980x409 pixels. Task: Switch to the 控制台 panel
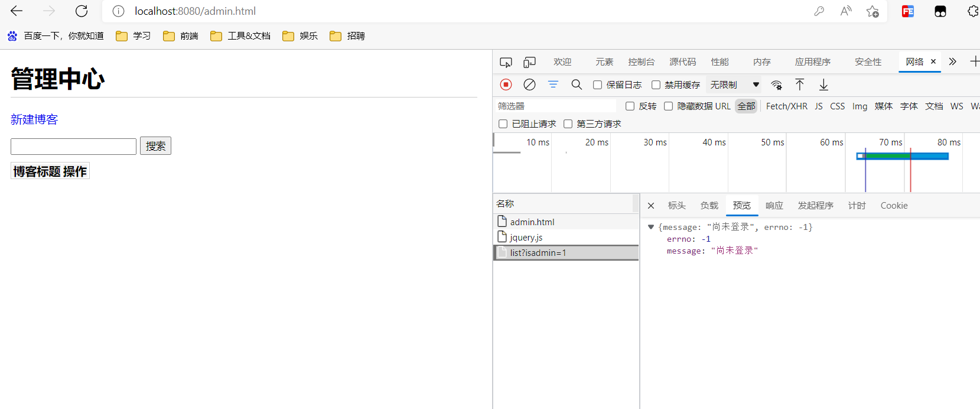[642, 62]
